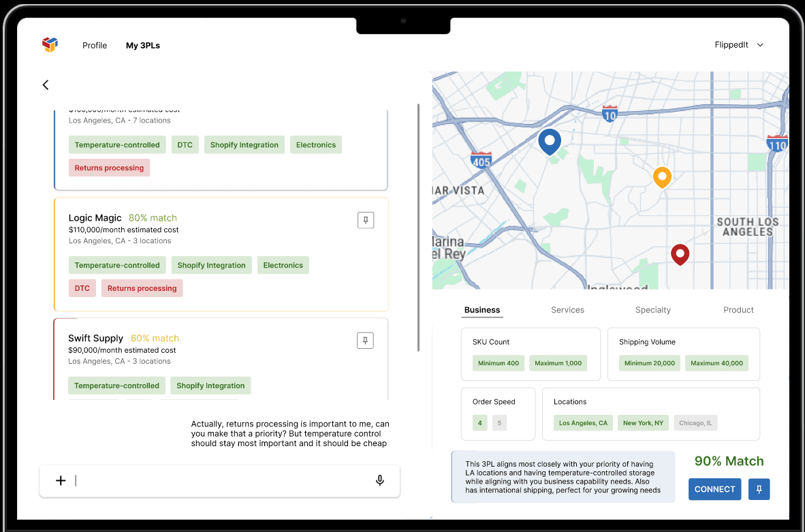Click Logic Magic's red DTC tag
Viewport: 805px width, 532px height.
pyautogui.click(x=82, y=288)
